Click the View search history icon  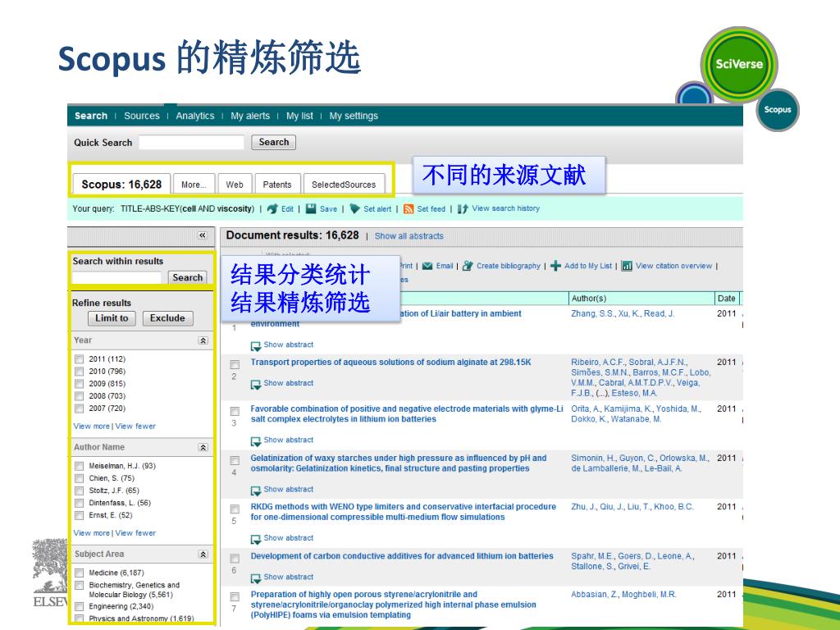[463, 209]
